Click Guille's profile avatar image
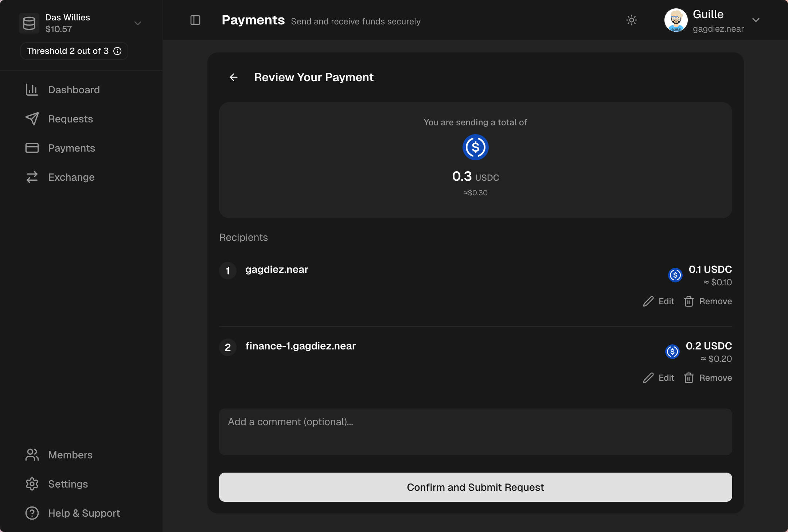This screenshot has width=788, height=532. point(676,20)
